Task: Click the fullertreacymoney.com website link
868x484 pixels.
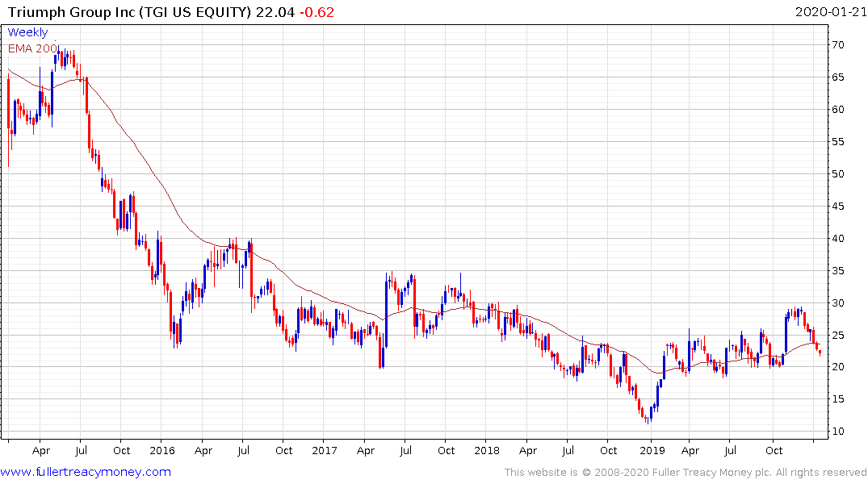Action: tap(86, 472)
